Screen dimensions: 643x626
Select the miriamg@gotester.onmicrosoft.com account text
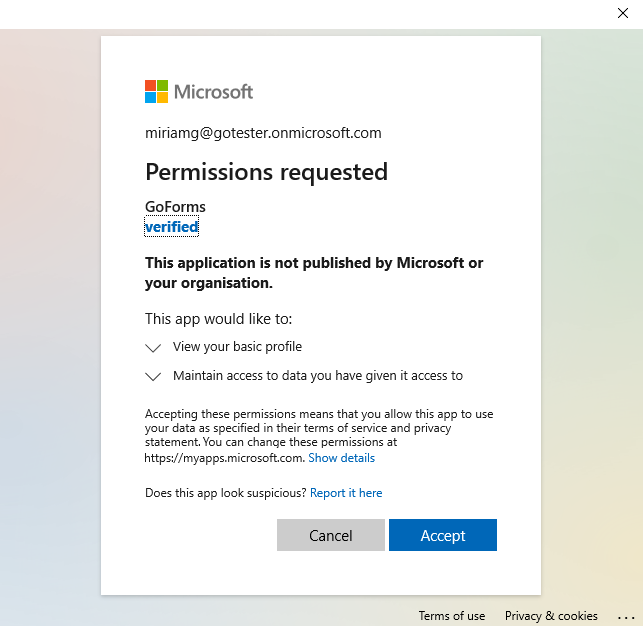click(x=263, y=133)
